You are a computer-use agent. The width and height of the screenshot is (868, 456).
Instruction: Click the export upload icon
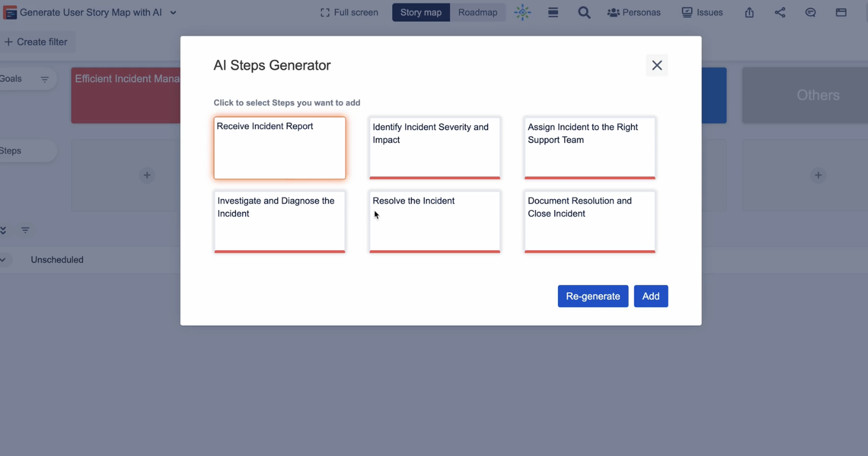[x=749, y=13]
